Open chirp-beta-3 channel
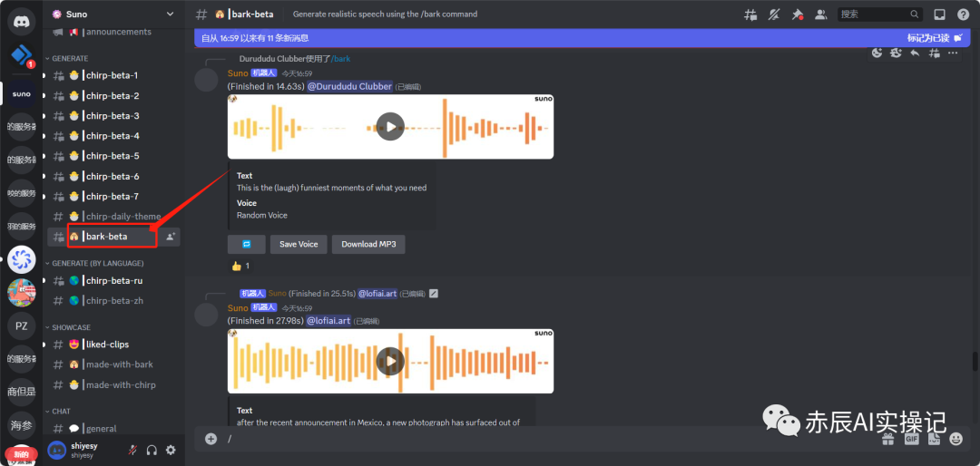This screenshot has height=466, width=980. click(x=113, y=115)
